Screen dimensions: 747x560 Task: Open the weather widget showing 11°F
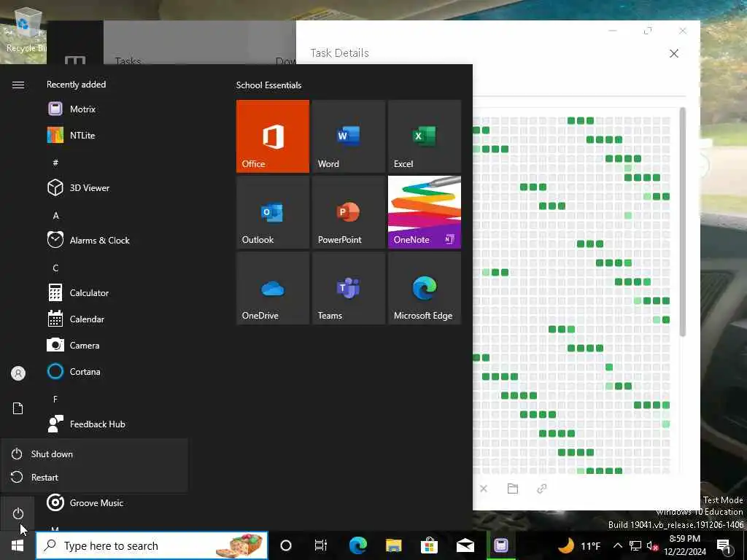(x=578, y=545)
